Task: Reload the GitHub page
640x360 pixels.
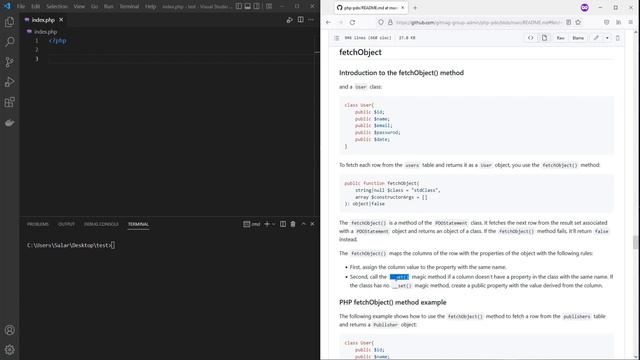Action: pyautogui.click(x=352, y=22)
